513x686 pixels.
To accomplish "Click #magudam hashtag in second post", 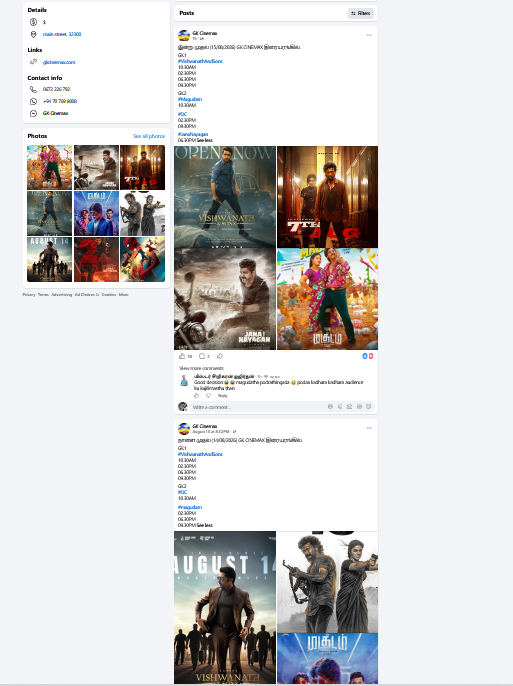I will point(190,508).
